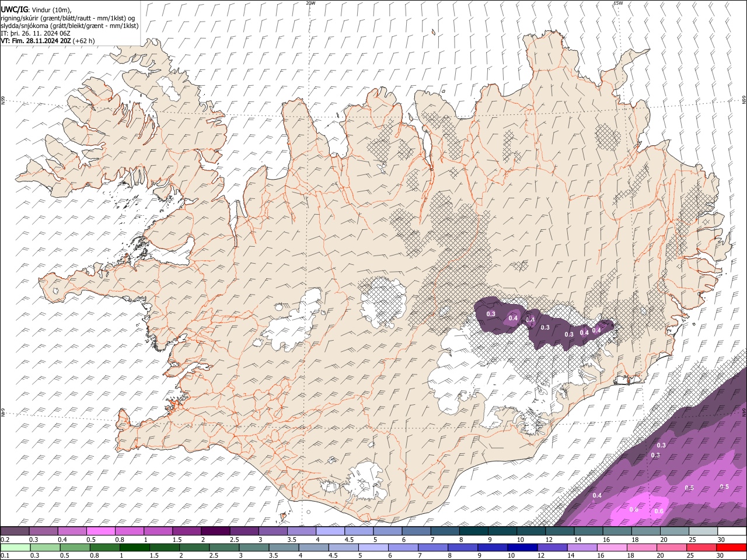
Task: Select the top legend swatch between 4 and 4.5
Action: point(330,531)
